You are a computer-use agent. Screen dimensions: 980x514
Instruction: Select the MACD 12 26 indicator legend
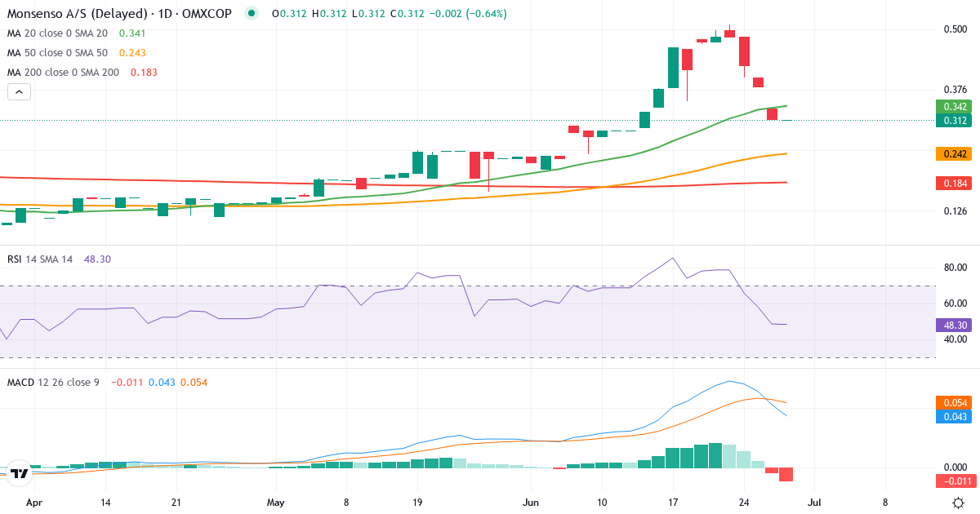pyautogui.click(x=53, y=382)
